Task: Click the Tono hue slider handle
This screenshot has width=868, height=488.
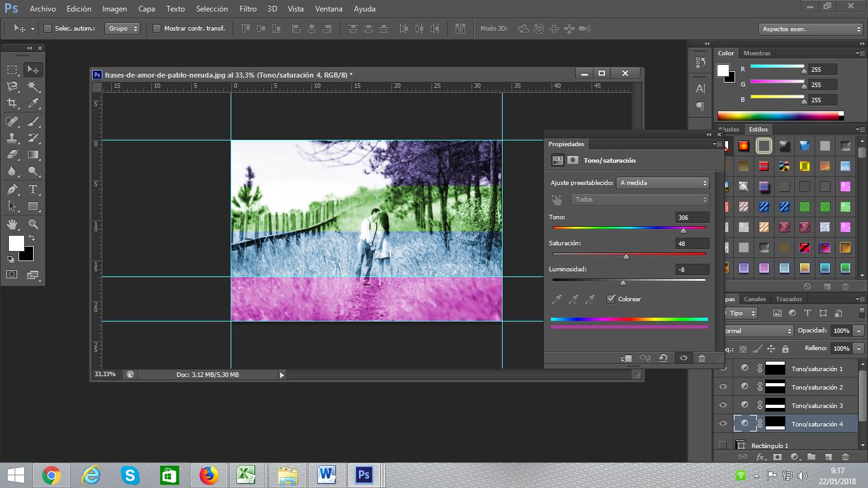Action: click(683, 231)
